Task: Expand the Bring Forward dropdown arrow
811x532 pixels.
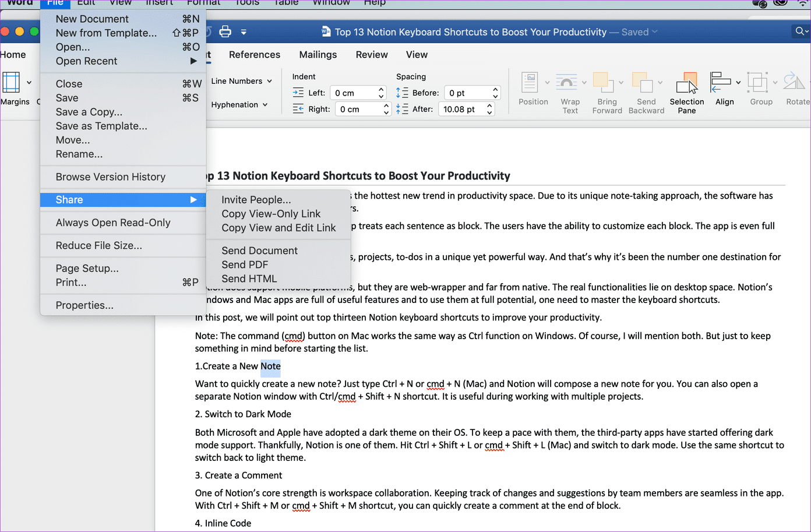Action: [x=621, y=83]
